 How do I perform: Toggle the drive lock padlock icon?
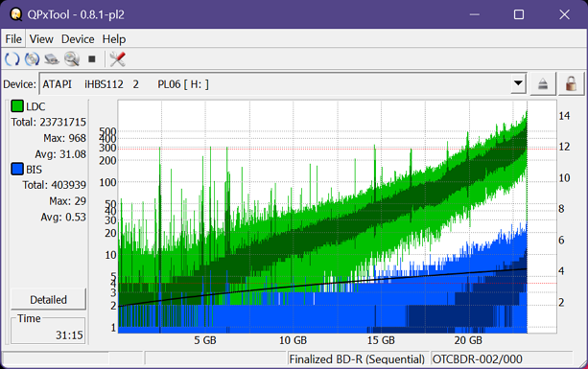click(x=571, y=84)
